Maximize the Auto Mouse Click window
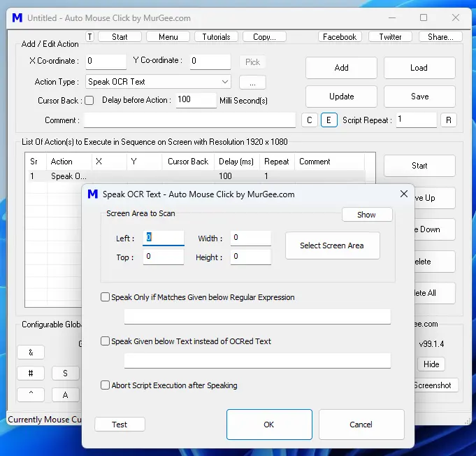The image size is (476, 456). 424,17
